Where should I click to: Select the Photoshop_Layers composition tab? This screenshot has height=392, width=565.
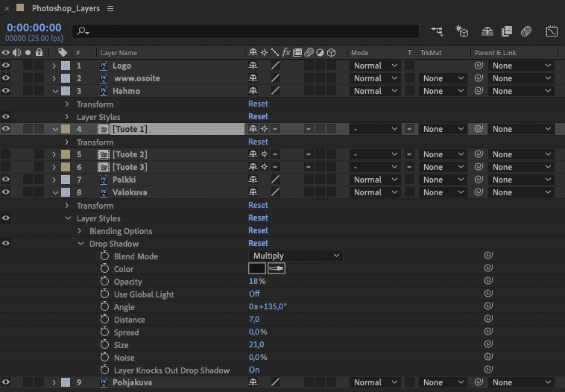[x=66, y=8]
